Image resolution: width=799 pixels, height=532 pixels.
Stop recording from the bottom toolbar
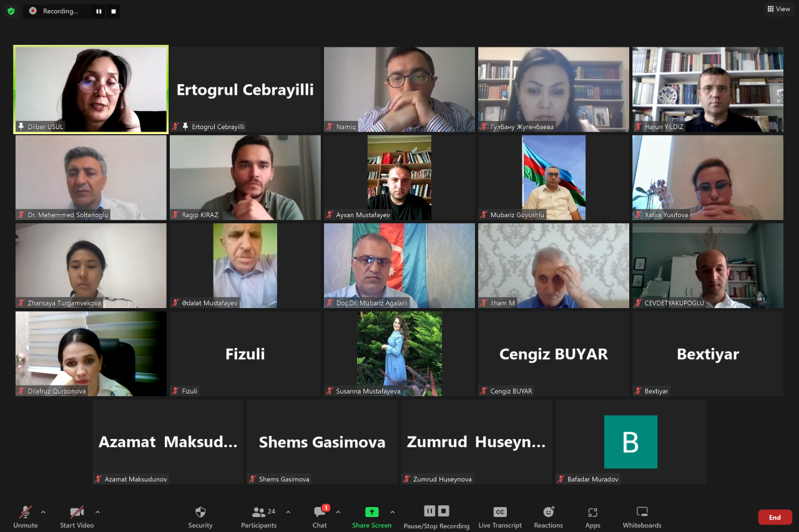tap(443, 511)
